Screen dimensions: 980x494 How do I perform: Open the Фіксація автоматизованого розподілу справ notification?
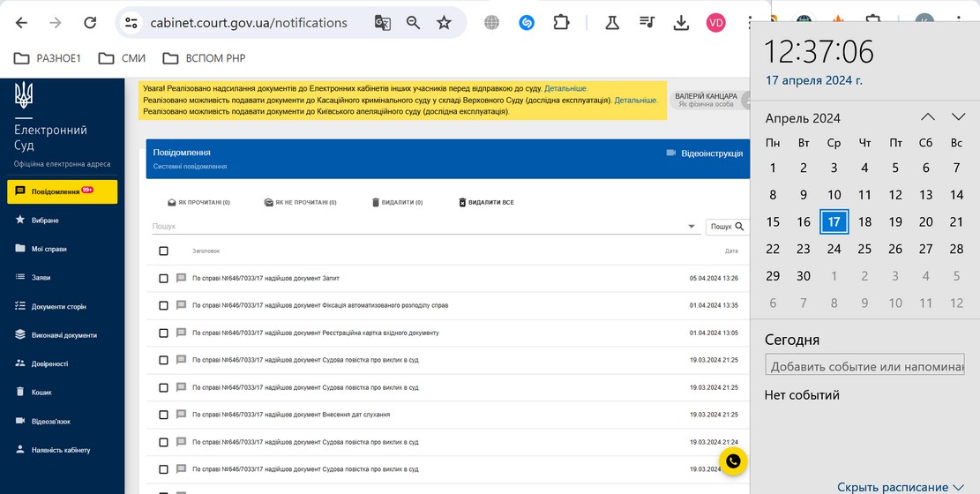320,306
